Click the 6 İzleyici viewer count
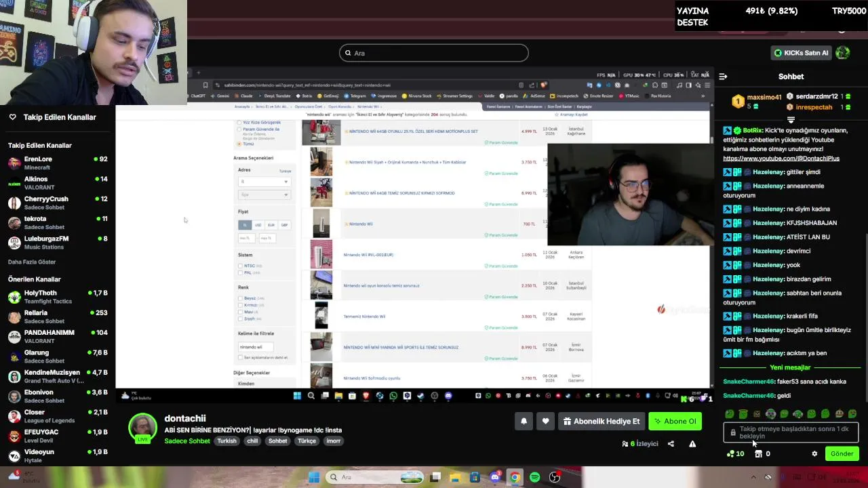 coord(640,444)
